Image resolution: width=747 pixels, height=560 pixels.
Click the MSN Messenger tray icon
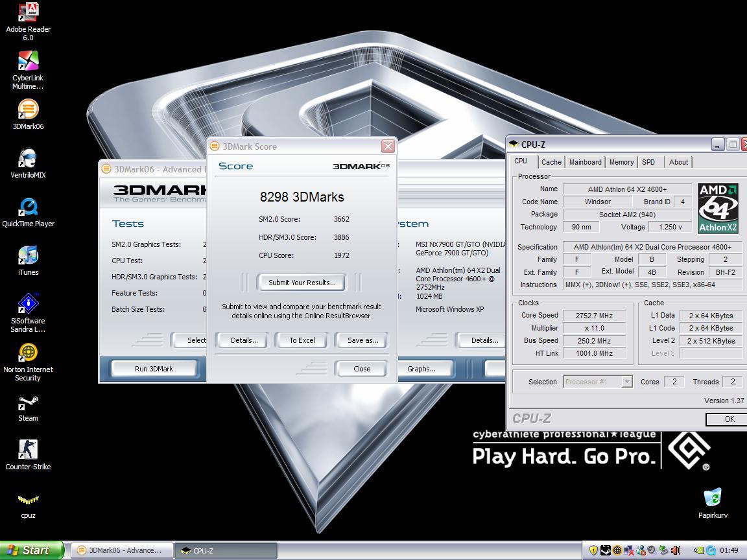[640, 550]
